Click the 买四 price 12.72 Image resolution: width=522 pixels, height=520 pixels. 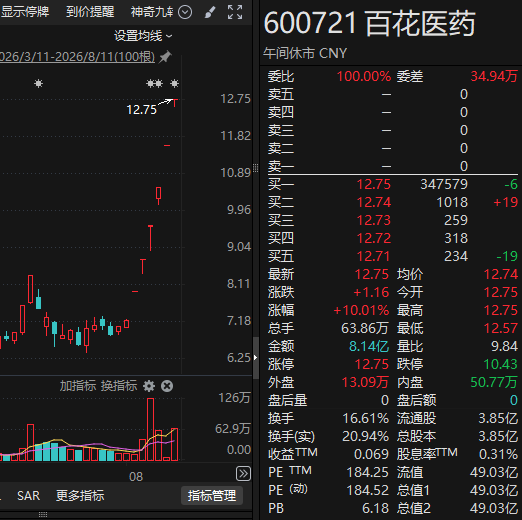coord(374,238)
